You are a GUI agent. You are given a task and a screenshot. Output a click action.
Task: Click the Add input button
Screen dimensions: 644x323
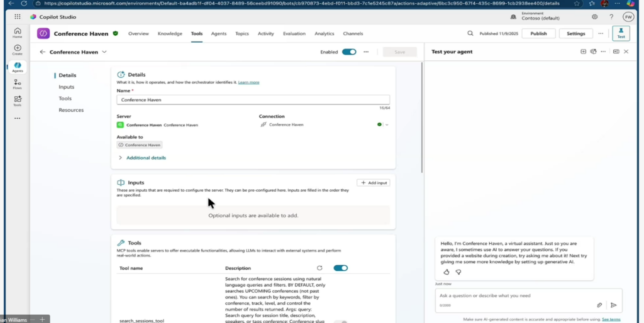[x=374, y=183]
